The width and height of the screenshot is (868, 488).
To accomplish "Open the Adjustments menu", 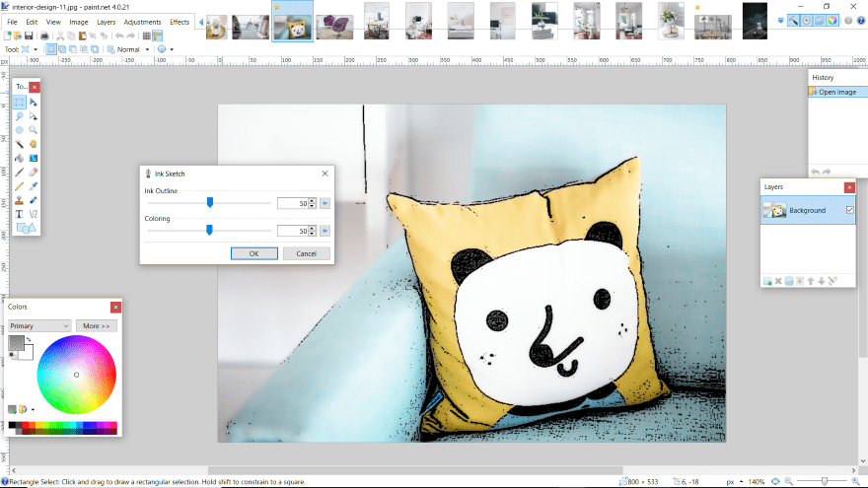I will pos(142,22).
